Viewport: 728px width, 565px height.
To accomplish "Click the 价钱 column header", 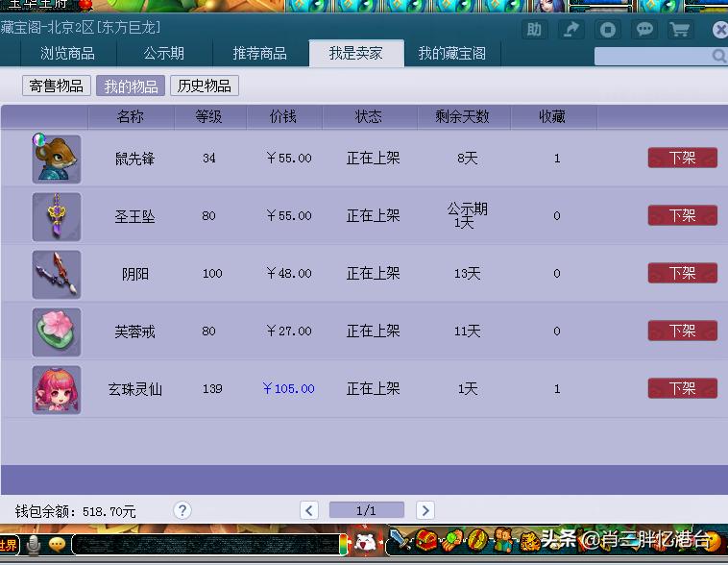I will coord(283,116).
